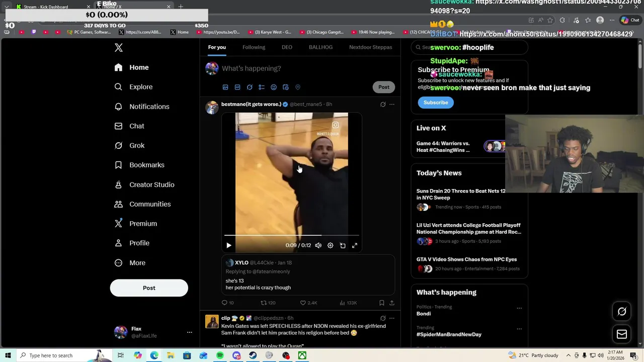View analytics for the bestmane post
This screenshot has width=644, height=362.
pos(348,303)
